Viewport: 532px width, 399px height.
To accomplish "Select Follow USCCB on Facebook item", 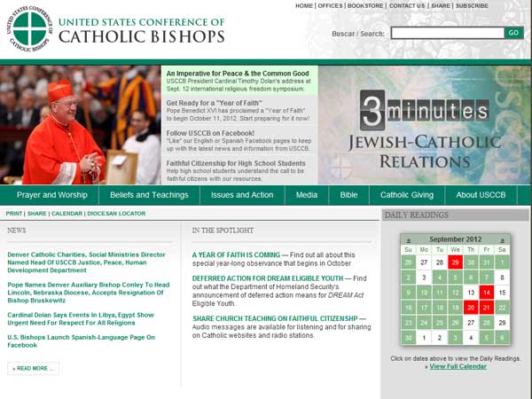I will click(x=210, y=133).
